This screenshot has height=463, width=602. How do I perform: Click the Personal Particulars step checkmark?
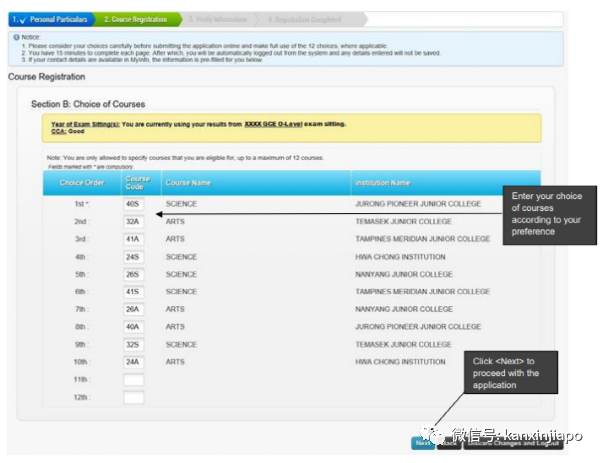(x=18, y=19)
